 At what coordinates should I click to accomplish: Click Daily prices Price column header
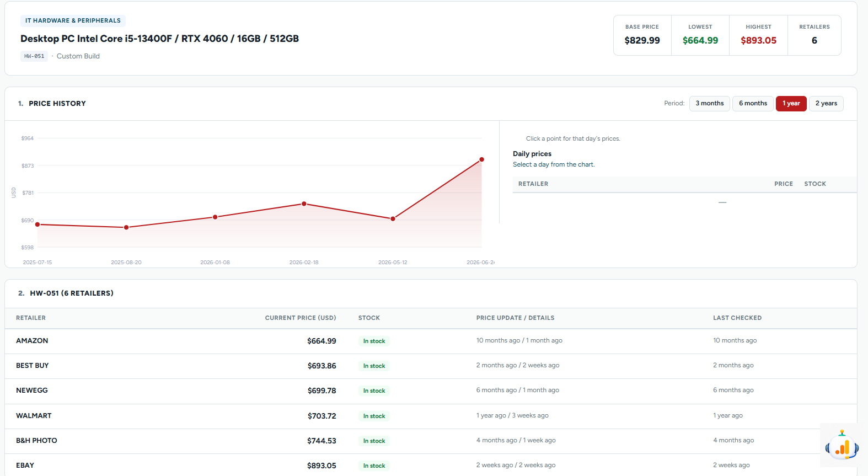(784, 184)
